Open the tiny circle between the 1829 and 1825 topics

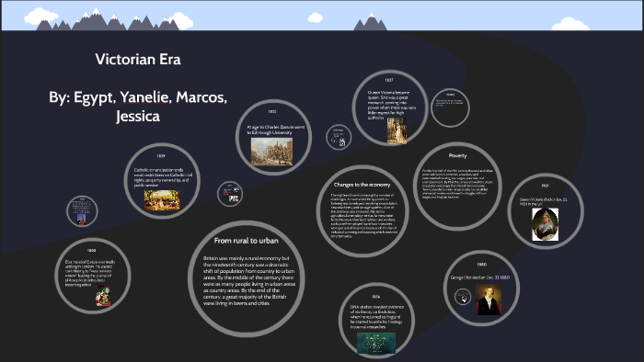[230, 194]
